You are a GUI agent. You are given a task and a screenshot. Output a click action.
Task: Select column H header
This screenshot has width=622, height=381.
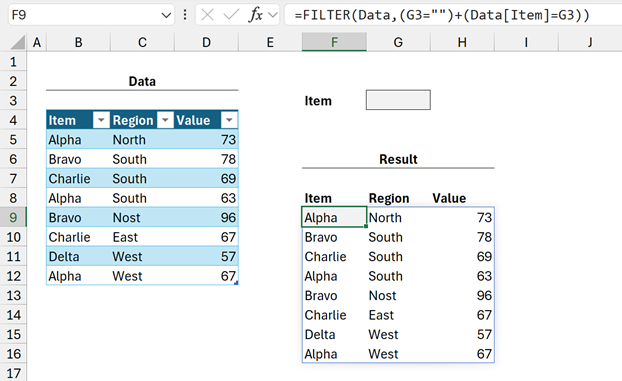462,42
